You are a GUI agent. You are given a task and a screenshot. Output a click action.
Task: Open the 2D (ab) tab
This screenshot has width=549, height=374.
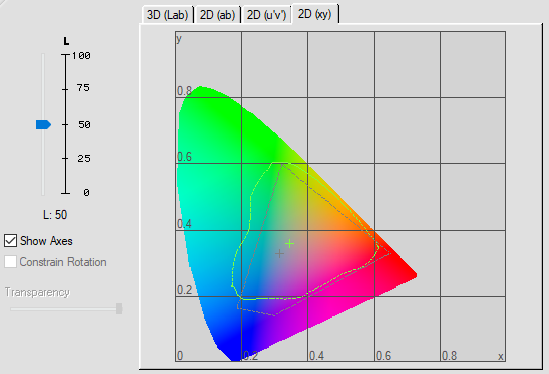217,15
